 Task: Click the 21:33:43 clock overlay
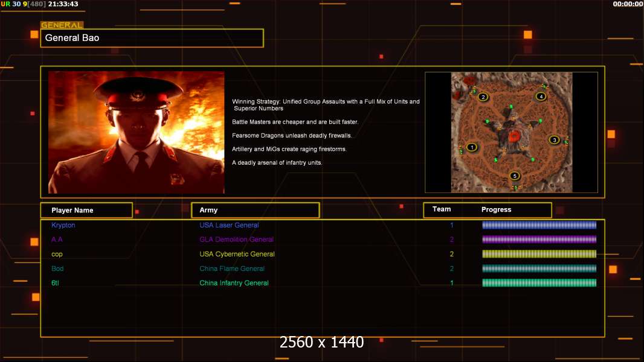click(63, 4)
